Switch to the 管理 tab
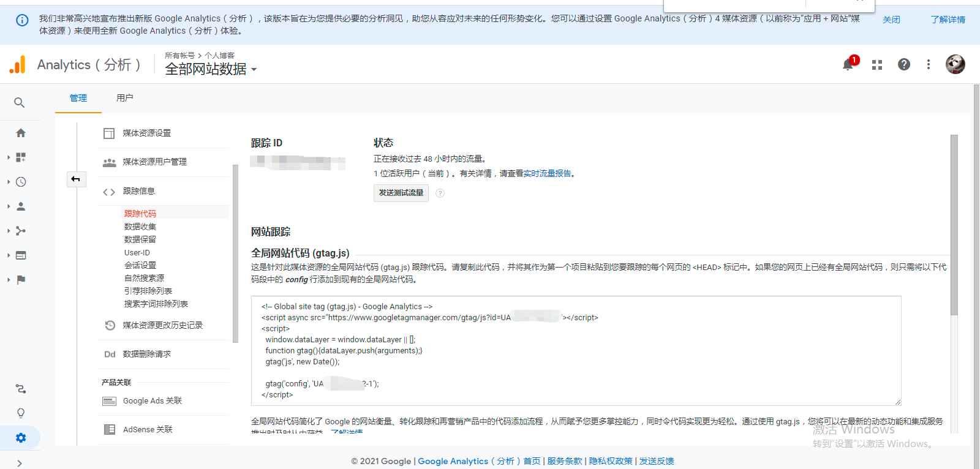This screenshot has height=469, width=980. pos(78,98)
